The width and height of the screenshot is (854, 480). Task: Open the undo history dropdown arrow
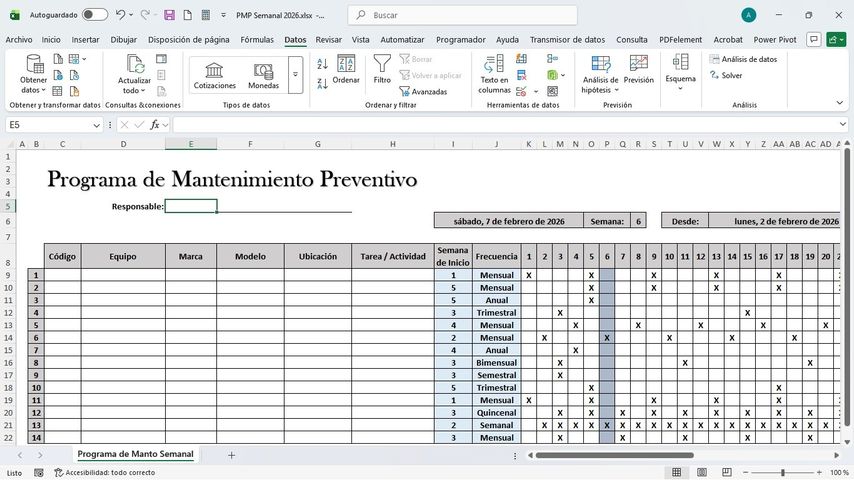point(131,15)
